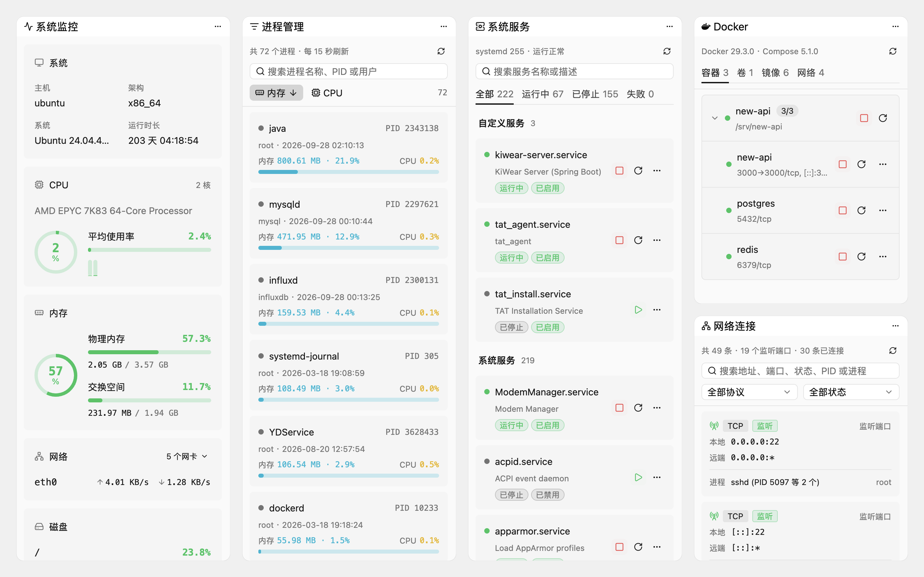The width and height of the screenshot is (924, 577).
Task: Collapse the new-api compose group
Action: click(x=715, y=118)
